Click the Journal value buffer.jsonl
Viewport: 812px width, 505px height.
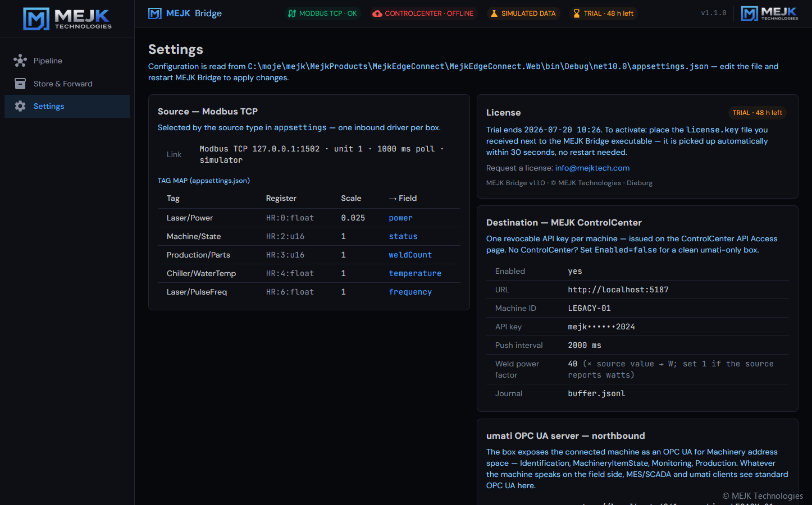[x=596, y=393]
